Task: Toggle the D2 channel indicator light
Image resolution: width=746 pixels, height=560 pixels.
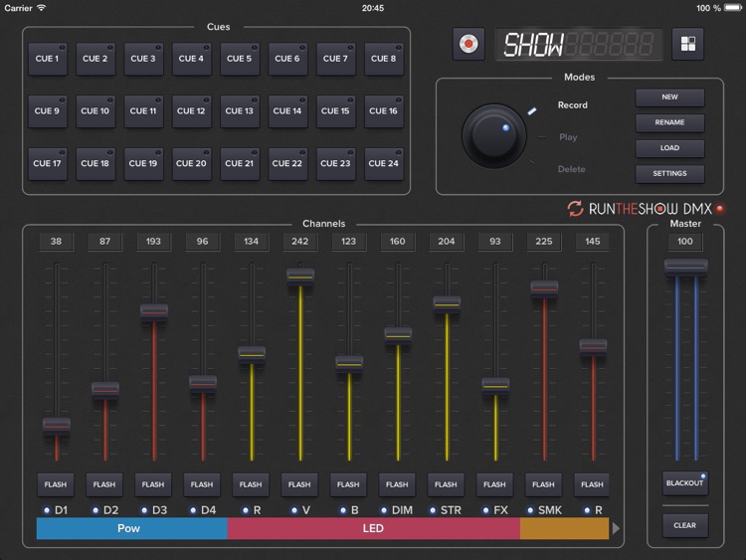Action: [95, 510]
